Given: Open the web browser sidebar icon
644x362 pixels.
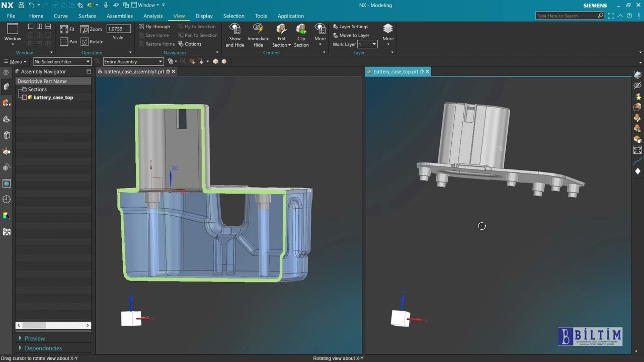Looking at the screenshot, I should point(7,184).
